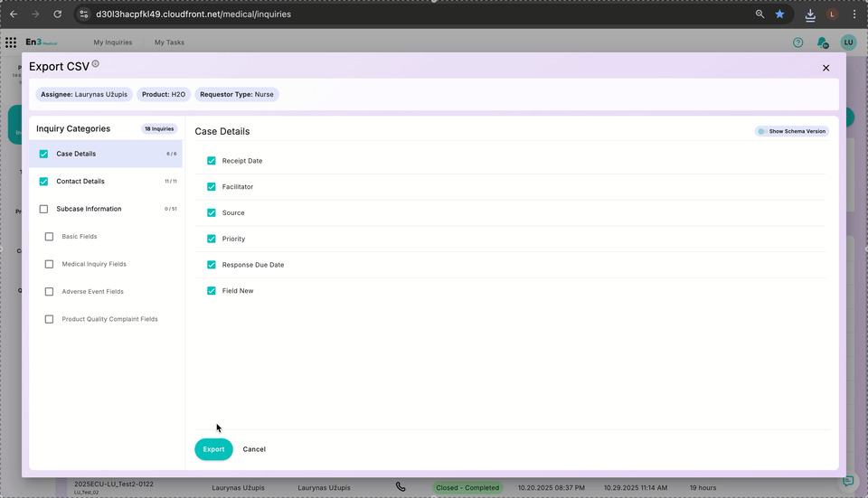Close the Export CSV dialog
The height and width of the screenshot is (498, 868).
tap(826, 68)
